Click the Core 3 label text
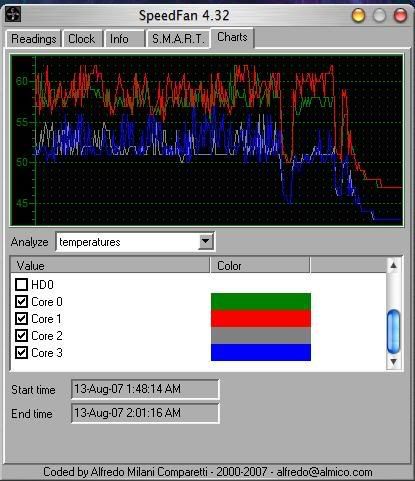Image resolution: width=415 pixels, height=481 pixels. [x=47, y=353]
